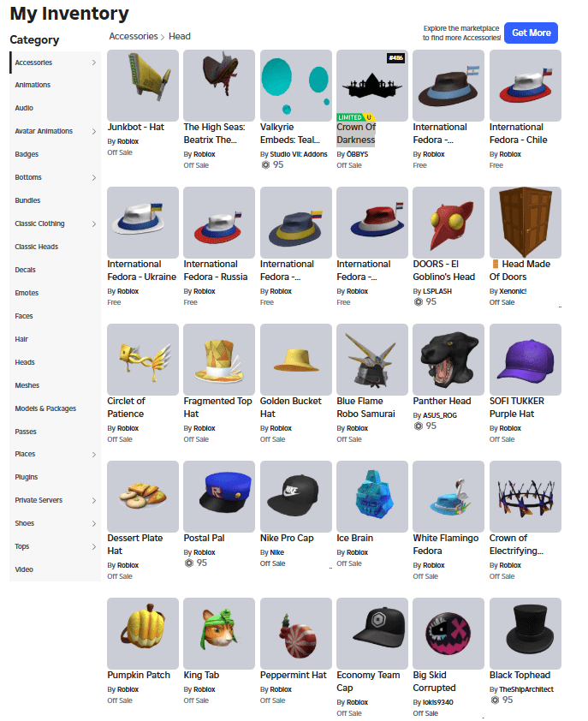Screen dimensions: 588x721
Task: Open the Postal Pal item title
Action: [x=204, y=538]
